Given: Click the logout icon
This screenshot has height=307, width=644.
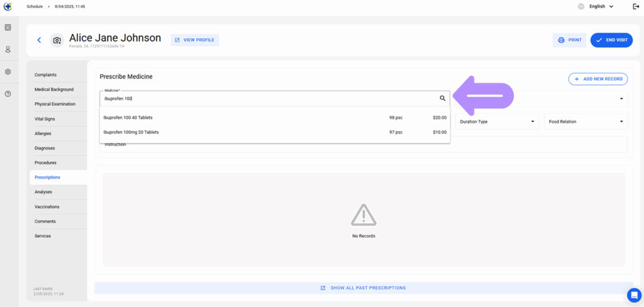Looking at the screenshot, I should point(636,6).
